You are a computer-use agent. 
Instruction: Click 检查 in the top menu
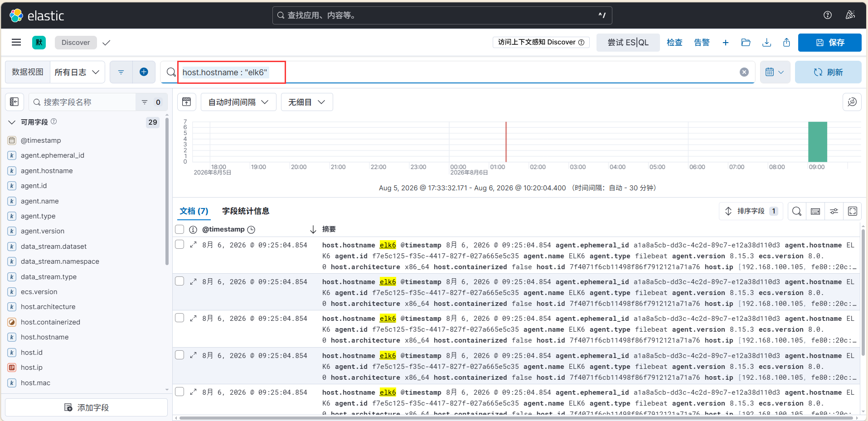tap(674, 43)
